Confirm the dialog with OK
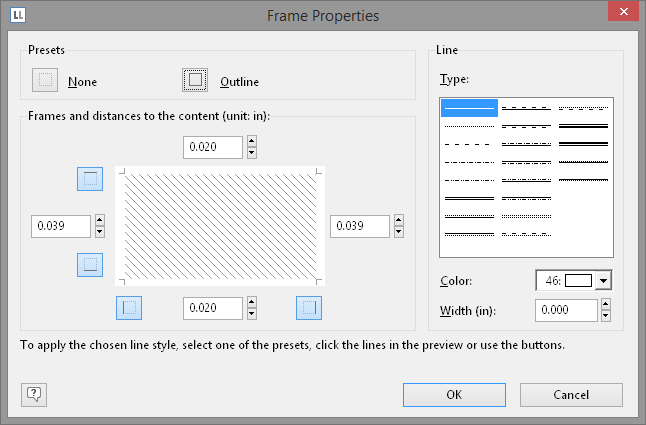The image size is (646, 425). tap(454, 394)
